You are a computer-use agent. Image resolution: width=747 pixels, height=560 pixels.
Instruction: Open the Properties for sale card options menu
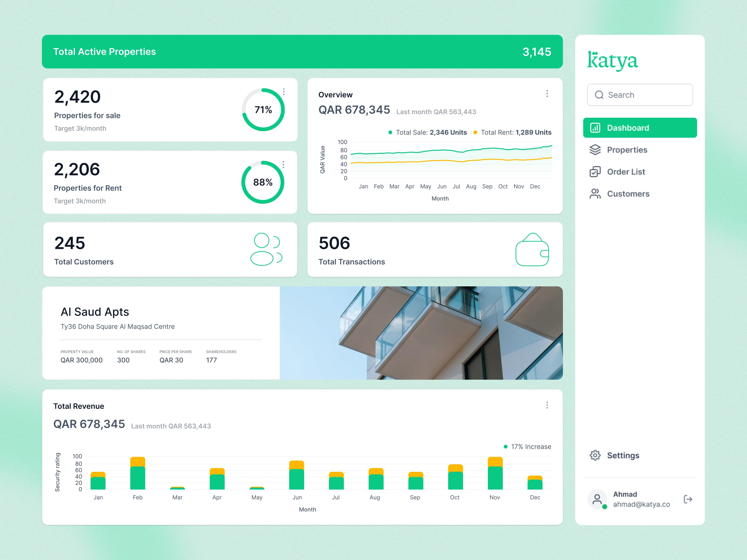pos(284,92)
